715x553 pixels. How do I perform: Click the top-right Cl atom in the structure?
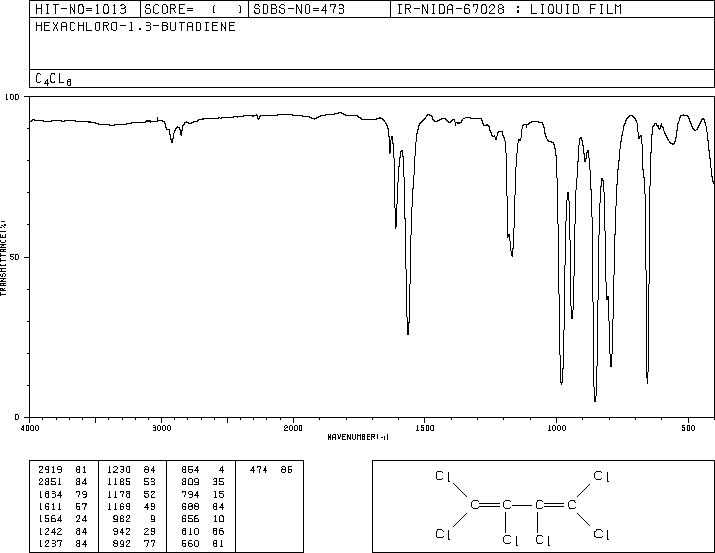(601, 476)
